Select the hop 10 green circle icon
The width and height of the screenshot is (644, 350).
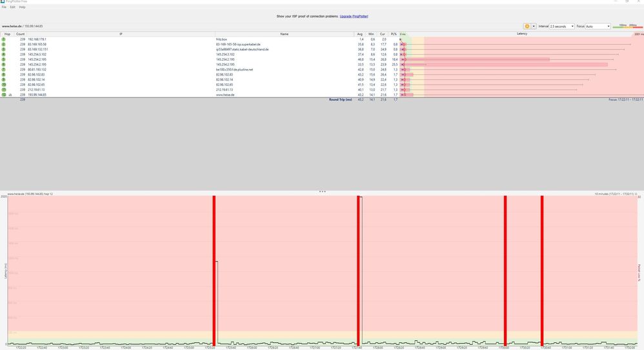tap(4, 85)
